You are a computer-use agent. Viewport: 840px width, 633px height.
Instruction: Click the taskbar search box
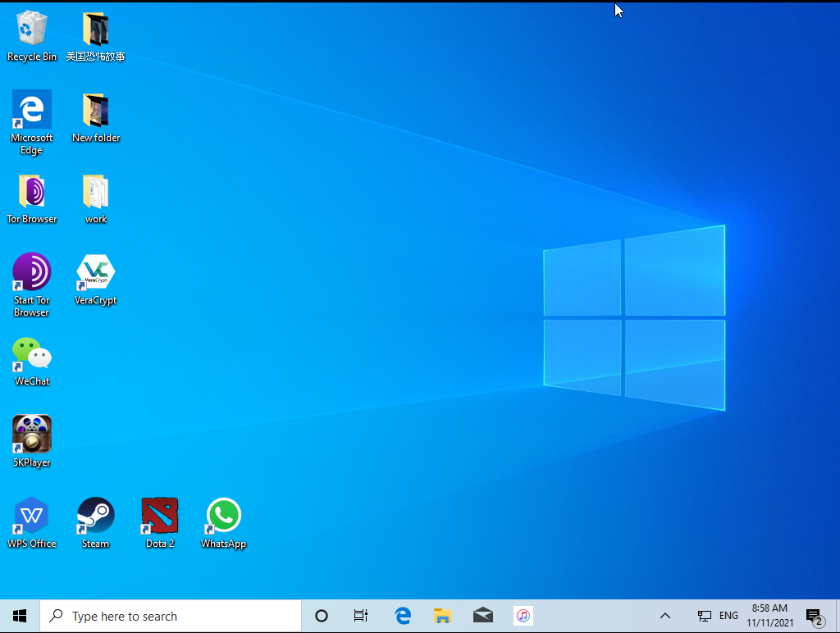(x=171, y=616)
